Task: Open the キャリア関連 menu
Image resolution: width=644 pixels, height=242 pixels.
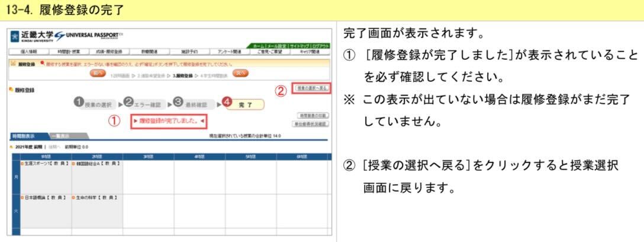Action: coord(314,52)
